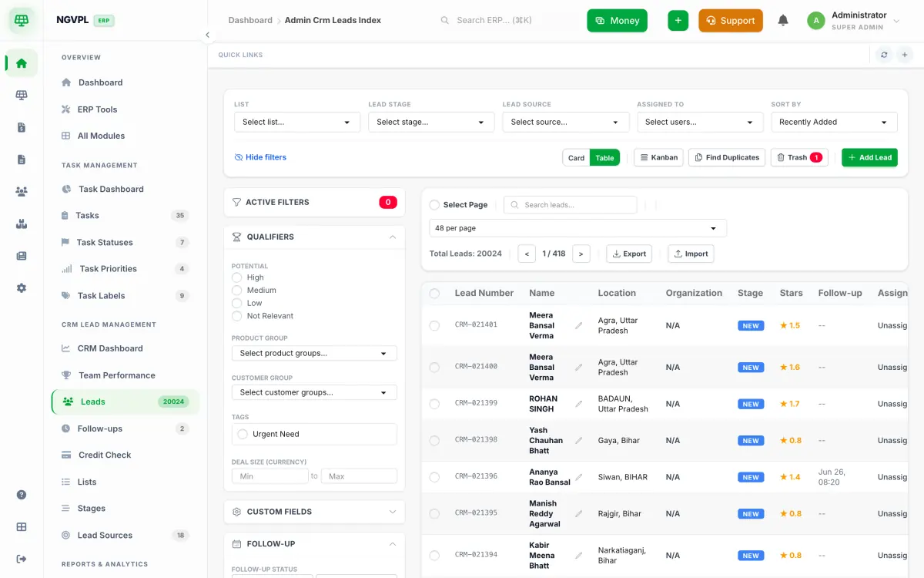This screenshot has height=578, width=924.
Task: Edit name pencil for lead CRM-021401
Action: (579, 325)
